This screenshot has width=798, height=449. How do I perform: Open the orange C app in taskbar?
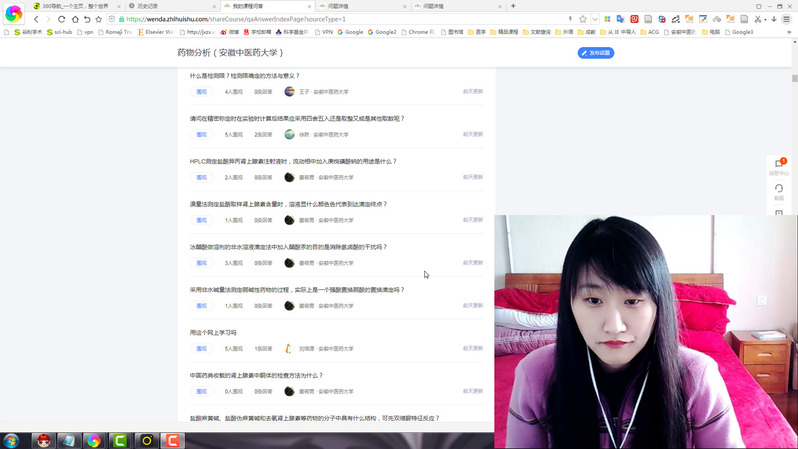173,440
